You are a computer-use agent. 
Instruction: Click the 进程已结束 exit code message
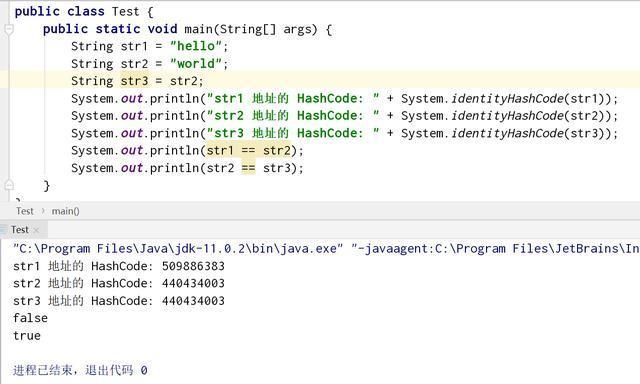pos(80,370)
